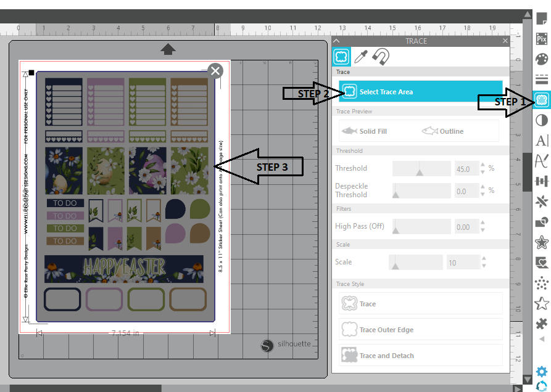The image size is (551, 392).
Task: Click Trace and Detach button
Action: (421, 356)
